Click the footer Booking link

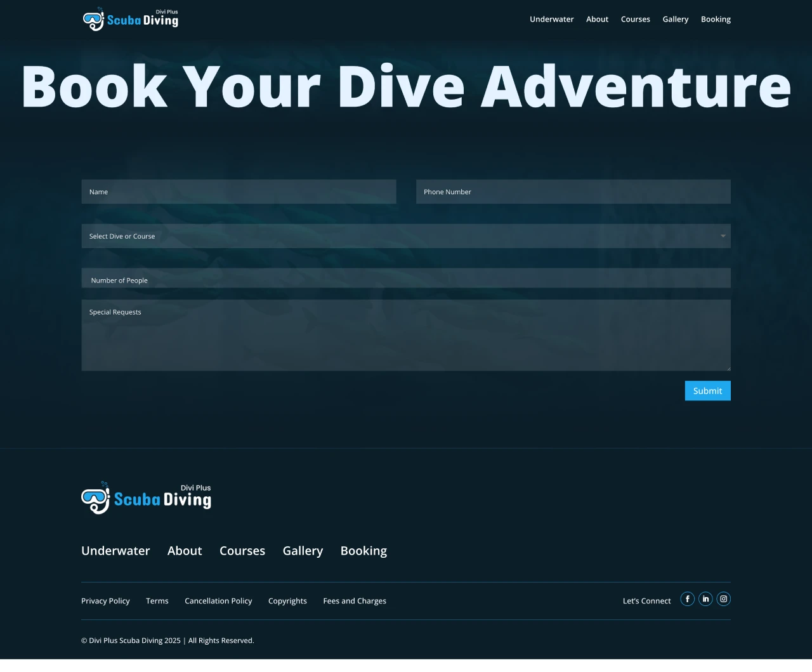tap(363, 551)
